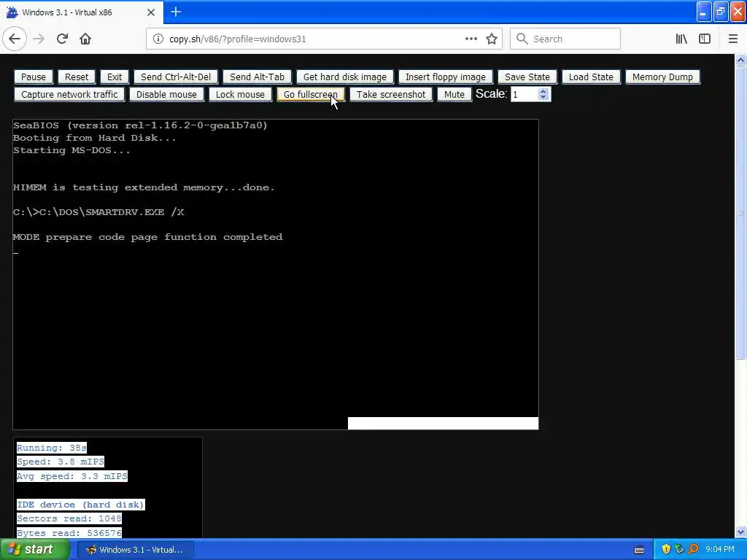Image resolution: width=747 pixels, height=560 pixels.
Task: Click the vertical scrollbar thumb
Action: [740, 212]
